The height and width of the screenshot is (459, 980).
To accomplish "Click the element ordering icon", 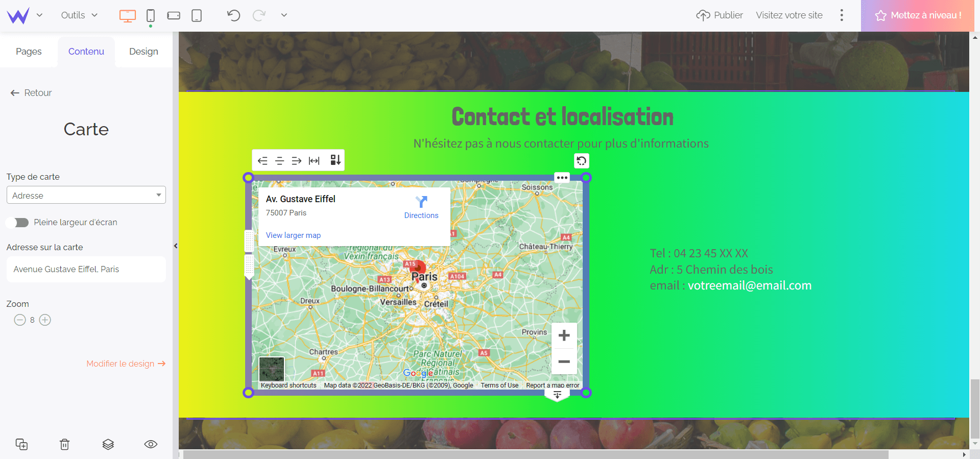I will click(x=336, y=160).
